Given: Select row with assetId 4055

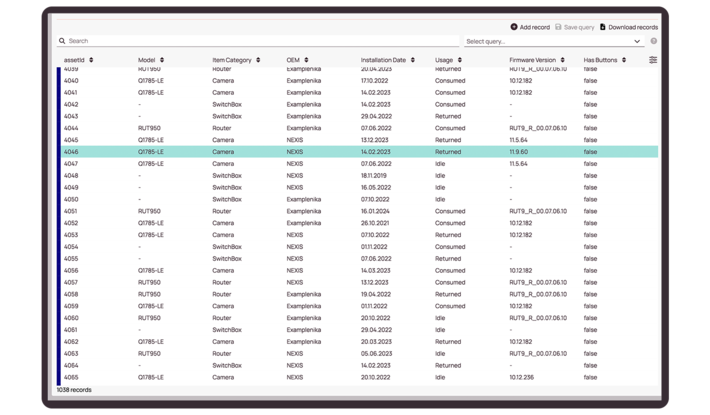Looking at the screenshot, I should [360, 258].
